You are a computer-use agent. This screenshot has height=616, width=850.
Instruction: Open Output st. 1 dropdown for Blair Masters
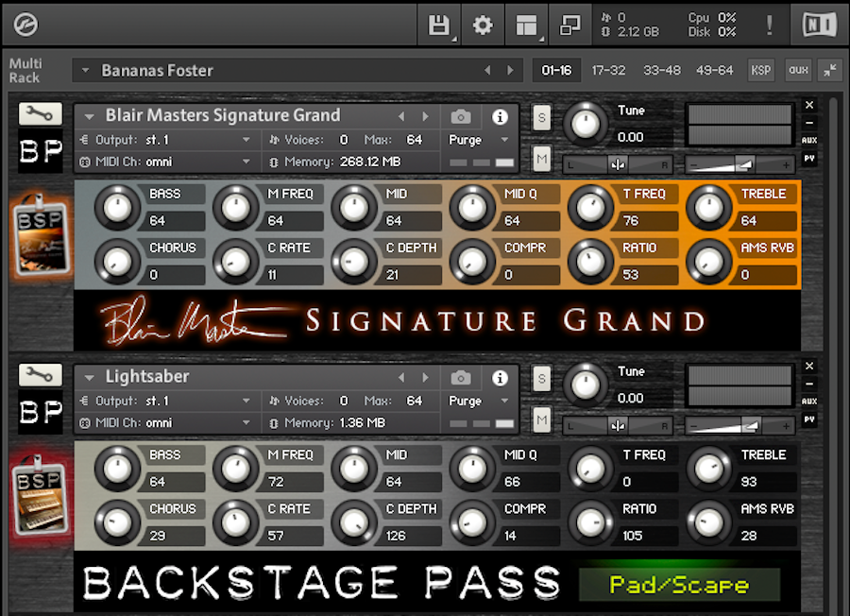point(246,140)
